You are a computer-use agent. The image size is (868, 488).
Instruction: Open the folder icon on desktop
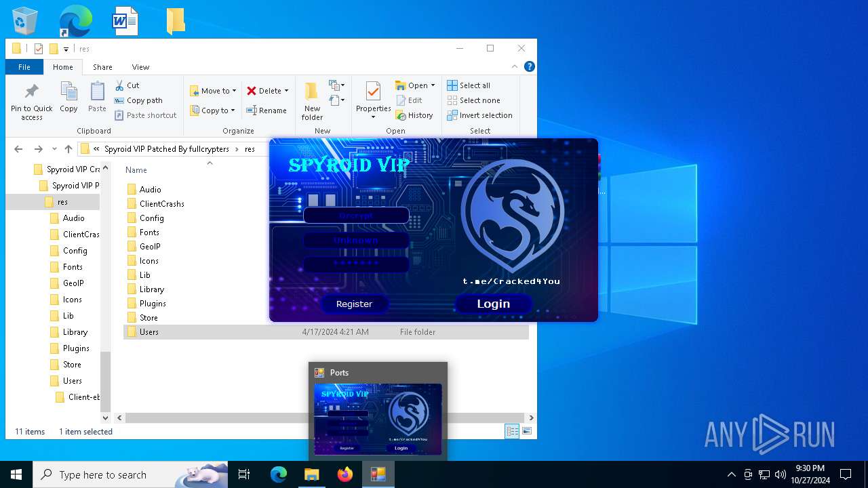[176, 21]
